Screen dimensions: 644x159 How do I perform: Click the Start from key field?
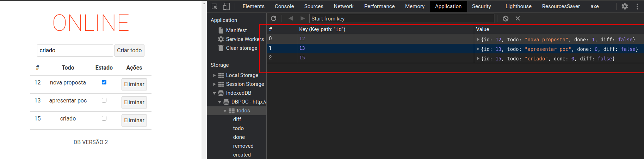click(x=402, y=18)
